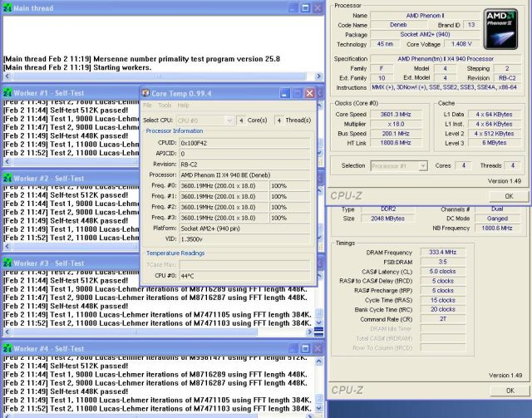The height and width of the screenshot is (418, 532).
Task: Click the Level 3 cache value 6 MBytes
Action: [495, 143]
